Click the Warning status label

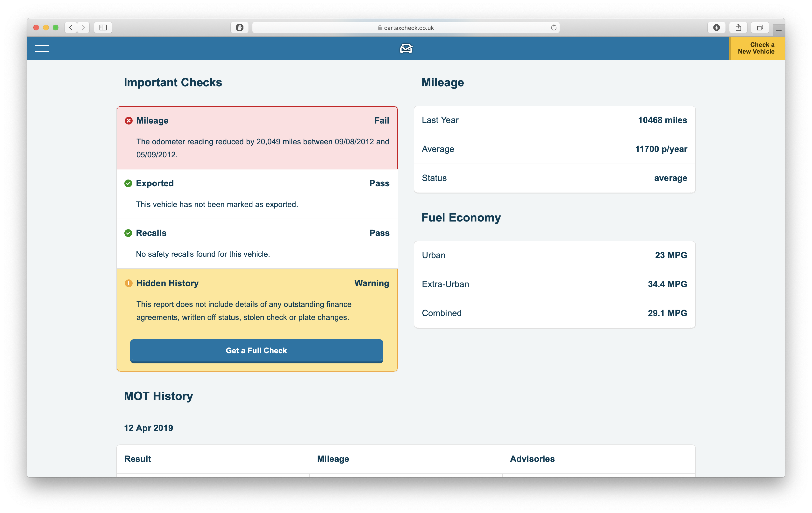point(372,283)
